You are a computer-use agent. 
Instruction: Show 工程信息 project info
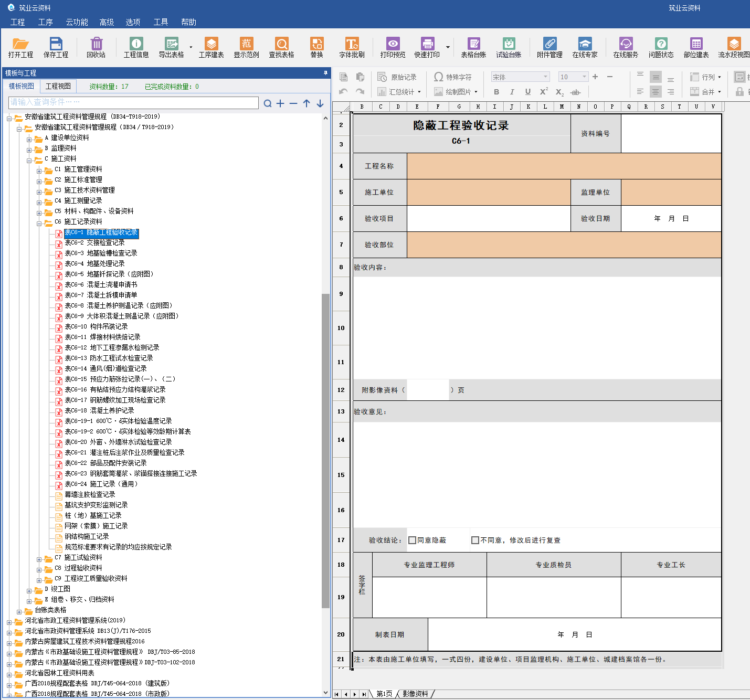(x=136, y=47)
